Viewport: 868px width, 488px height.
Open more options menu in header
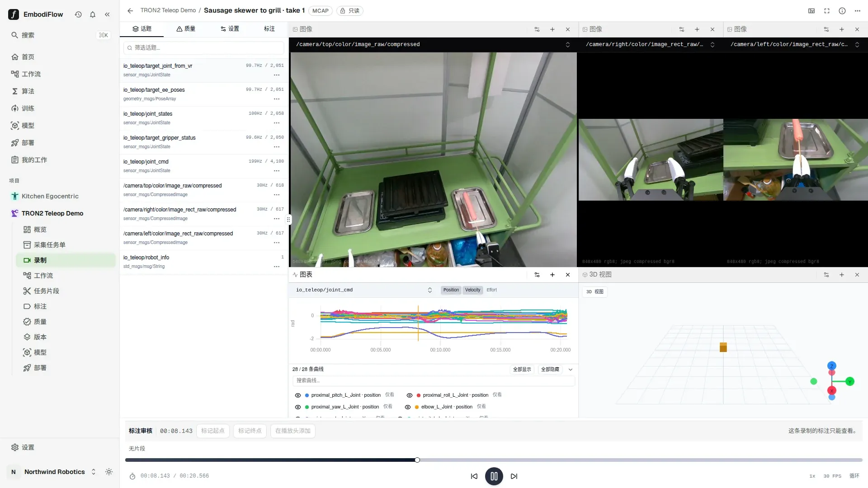click(858, 11)
